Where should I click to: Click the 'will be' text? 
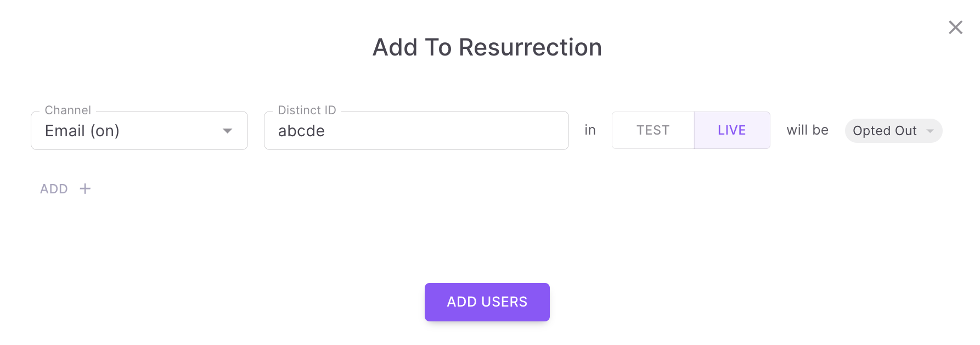click(807, 130)
